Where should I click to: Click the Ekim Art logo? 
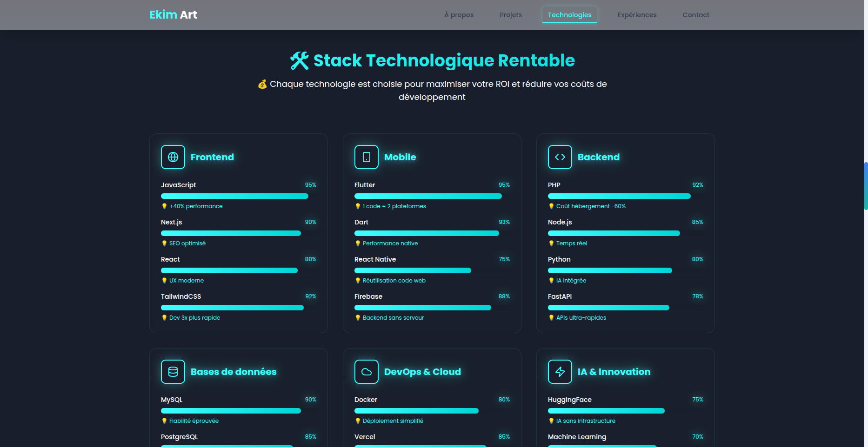click(x=173, y=15)
